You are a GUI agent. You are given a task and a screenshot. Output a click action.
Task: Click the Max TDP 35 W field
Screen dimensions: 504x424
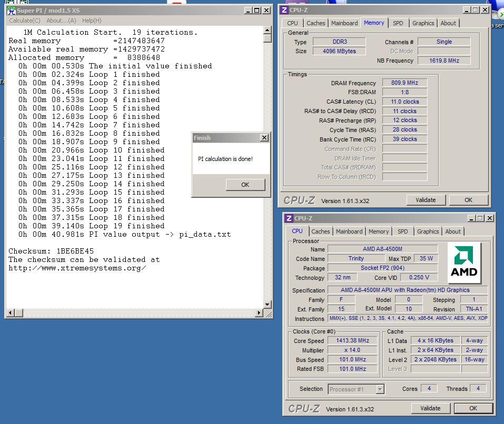point(426,258)
